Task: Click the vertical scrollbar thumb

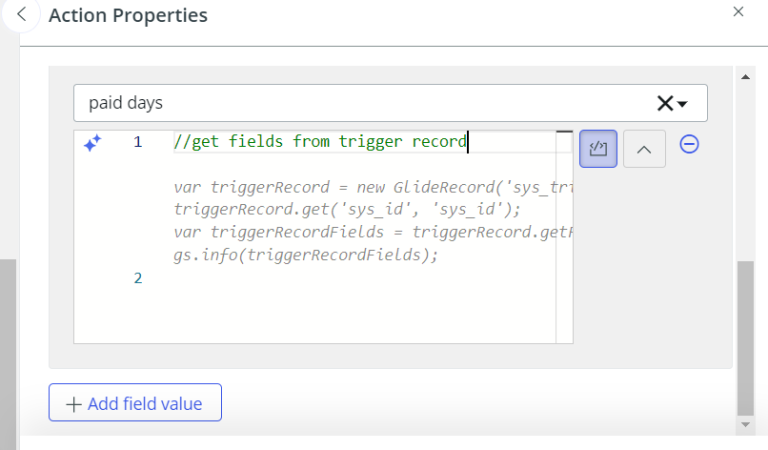Action: click(x=745, y=338)
